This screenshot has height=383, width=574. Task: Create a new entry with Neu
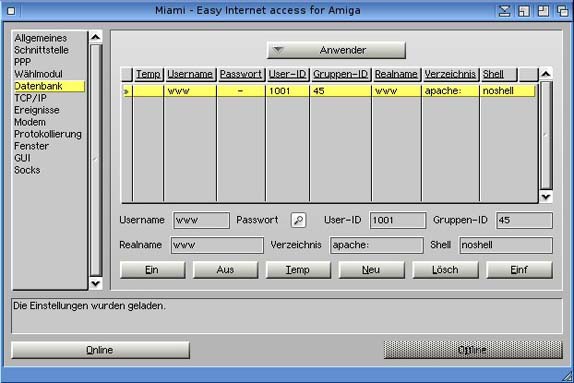pos(372,270)
